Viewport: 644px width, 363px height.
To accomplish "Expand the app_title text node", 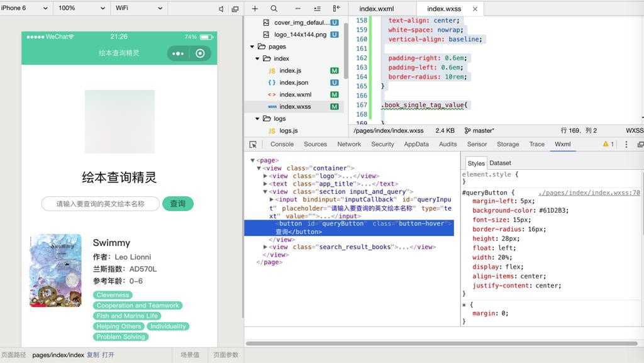I will click(x=265, y=184).
